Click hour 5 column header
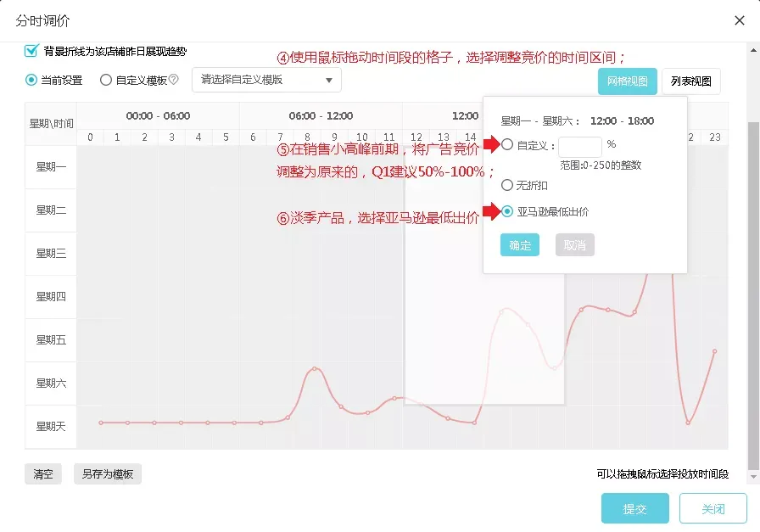The image size is (760, 532). click(226, 137)
